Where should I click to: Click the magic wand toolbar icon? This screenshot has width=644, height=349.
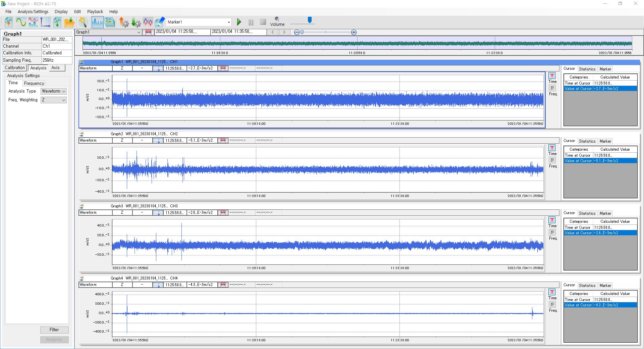point(83,22)
